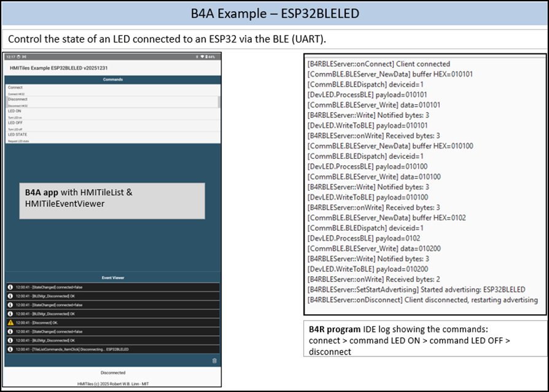Image resolution: width=549 pixels, height=392 pixels.
Task: Clear the event viewer using the trash icon
Action: 215,361
